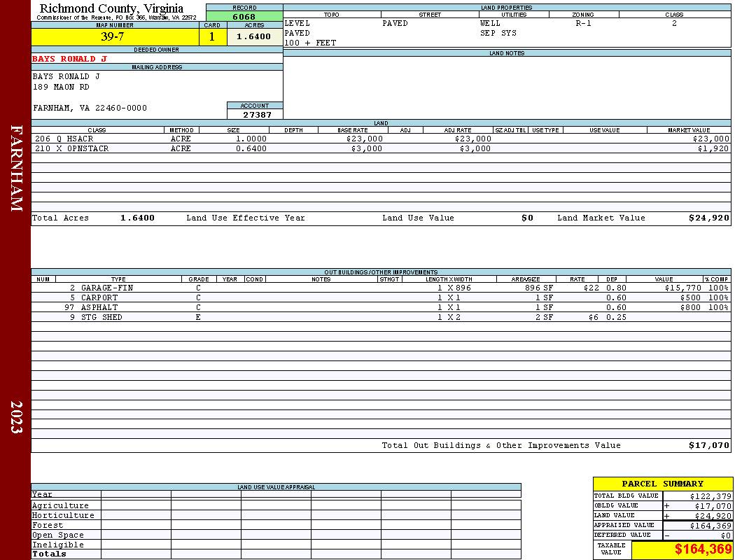Click the Richmond County, Virginia title
Viewport: 735px width, 560px height.
tap(111, 8)
